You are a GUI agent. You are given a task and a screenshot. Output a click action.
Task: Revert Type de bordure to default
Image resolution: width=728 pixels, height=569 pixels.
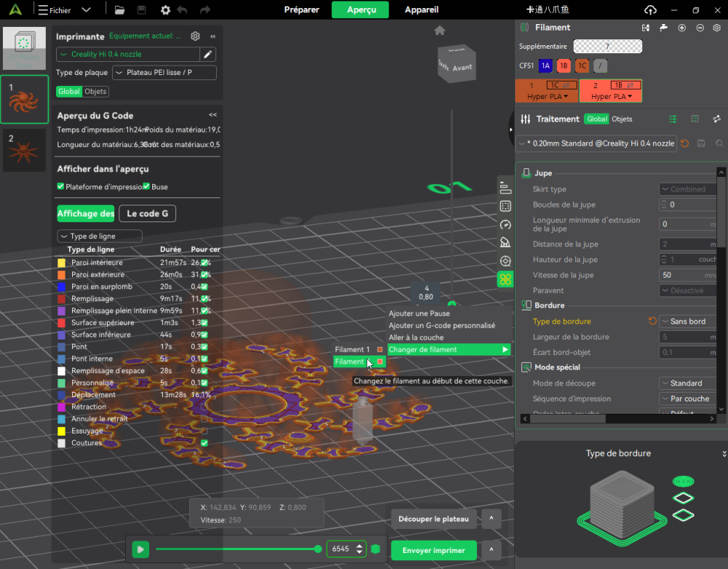point(652,321)
